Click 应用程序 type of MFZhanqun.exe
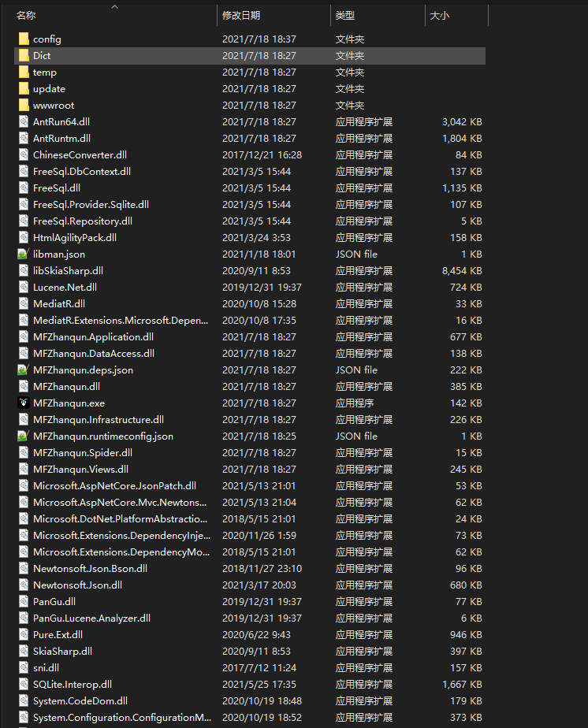The image size is (588, 728). (x=355, y=403)
